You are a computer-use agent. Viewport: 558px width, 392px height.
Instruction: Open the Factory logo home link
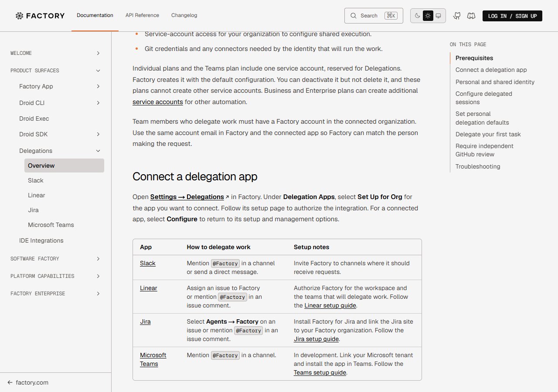[x=40, y=16]
